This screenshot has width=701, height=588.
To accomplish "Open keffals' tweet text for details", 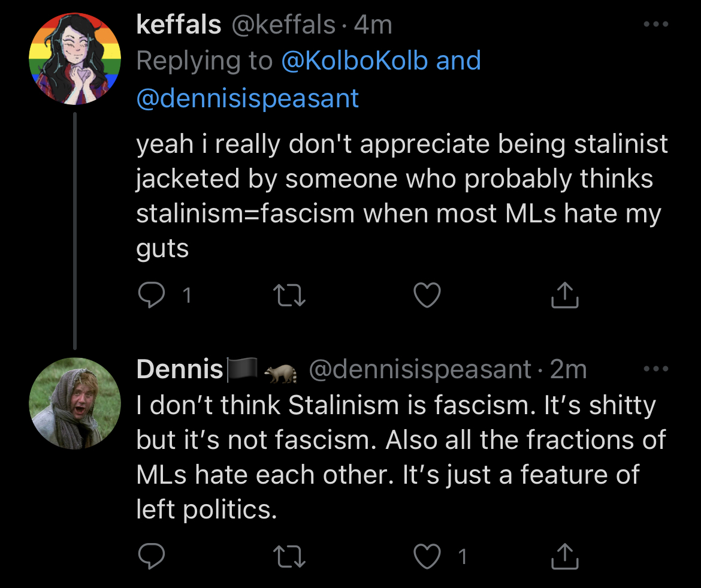I will point(402,195).
